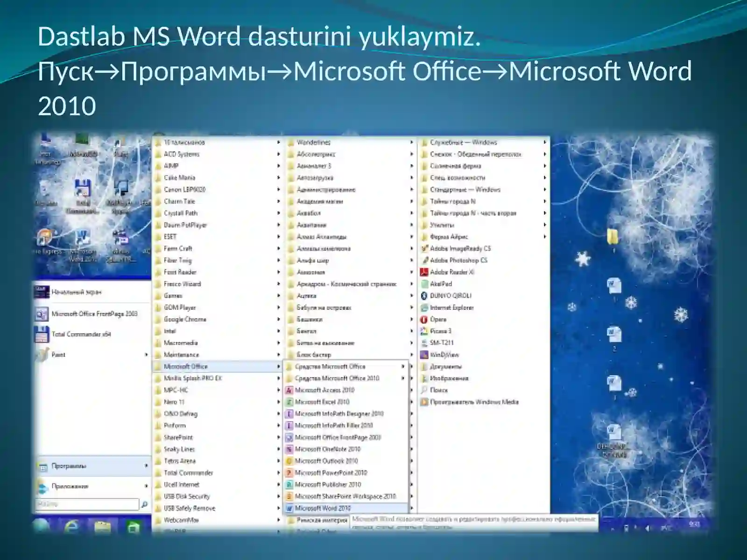This screenshot has width=747, height=560.
Task: Open Microsoft Outlook 2010
Action: pos(345,461)
